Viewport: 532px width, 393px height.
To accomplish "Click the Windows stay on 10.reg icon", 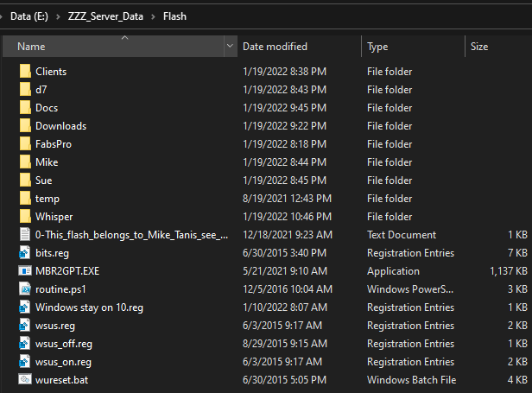I will (x=25, y=307).
